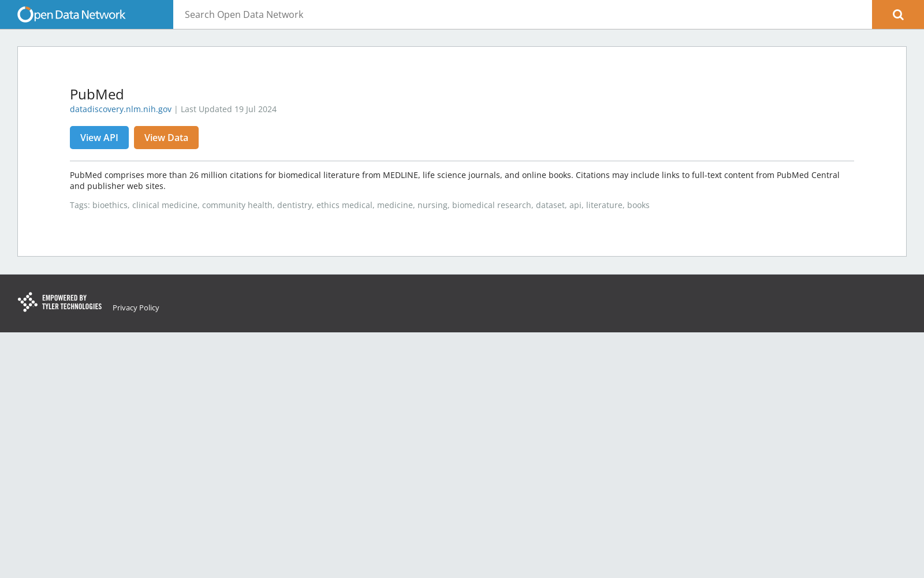Screen dimensions: 924x578
Task: Click the Open Data Network logo
Action: [x=71, y=14]
